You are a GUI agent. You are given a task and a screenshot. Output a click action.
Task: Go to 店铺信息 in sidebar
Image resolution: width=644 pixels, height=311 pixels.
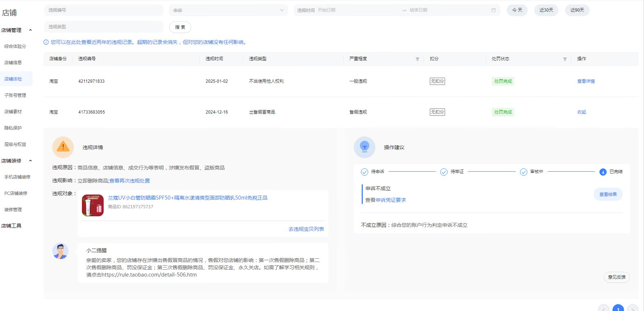coord(13,63)
